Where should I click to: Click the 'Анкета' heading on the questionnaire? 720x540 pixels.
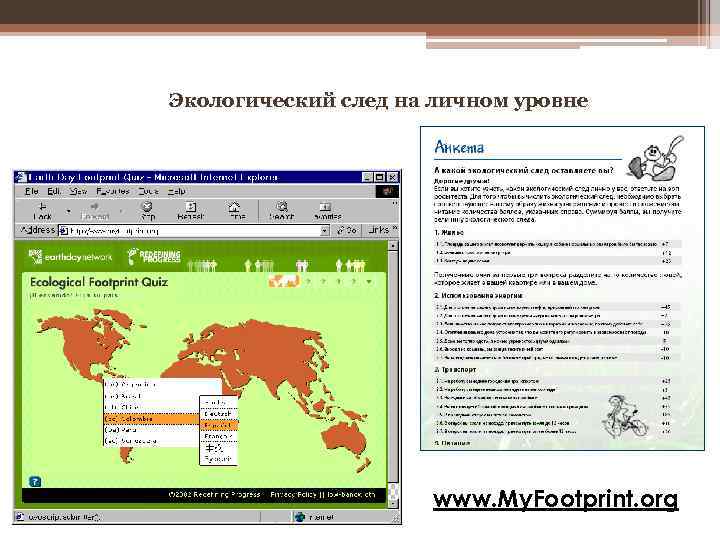(x=459, y=147)
